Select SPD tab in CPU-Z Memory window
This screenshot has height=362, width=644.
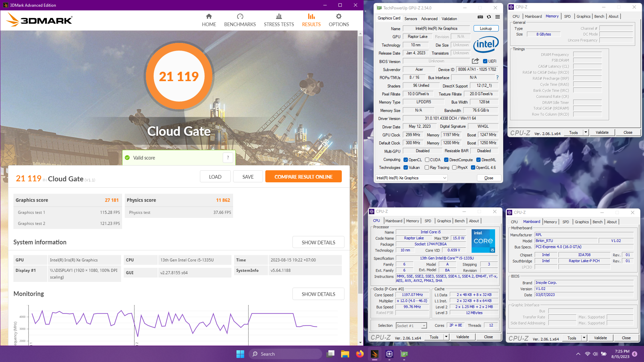pyautogui.click(x=567, y=16)
